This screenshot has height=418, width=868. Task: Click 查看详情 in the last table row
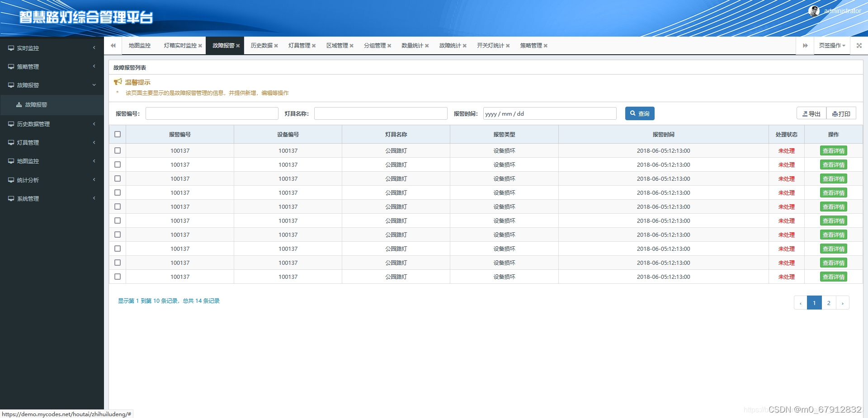pos(834,277)
